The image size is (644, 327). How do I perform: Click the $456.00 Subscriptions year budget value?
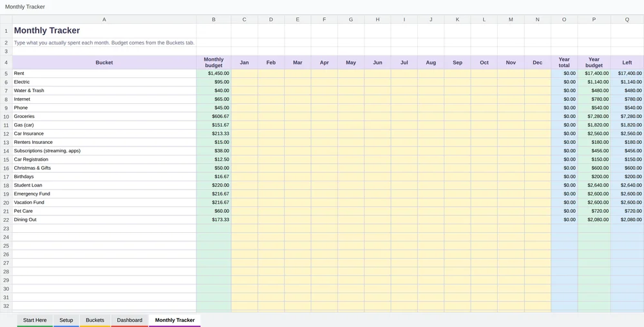594,151
